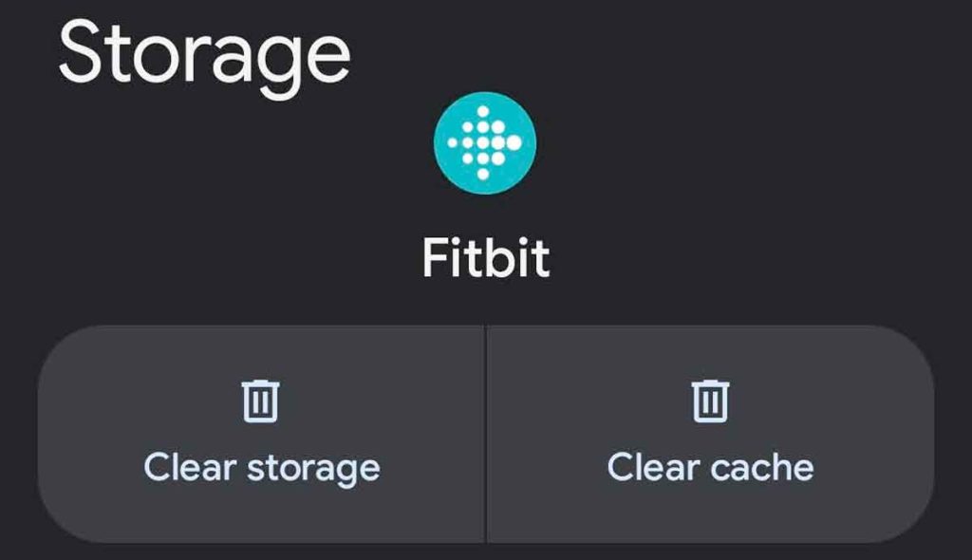Viewport: 972px width, 560px height.
Task: Delete Fitbit cached files using Clear cache
Action: [710, 435]
